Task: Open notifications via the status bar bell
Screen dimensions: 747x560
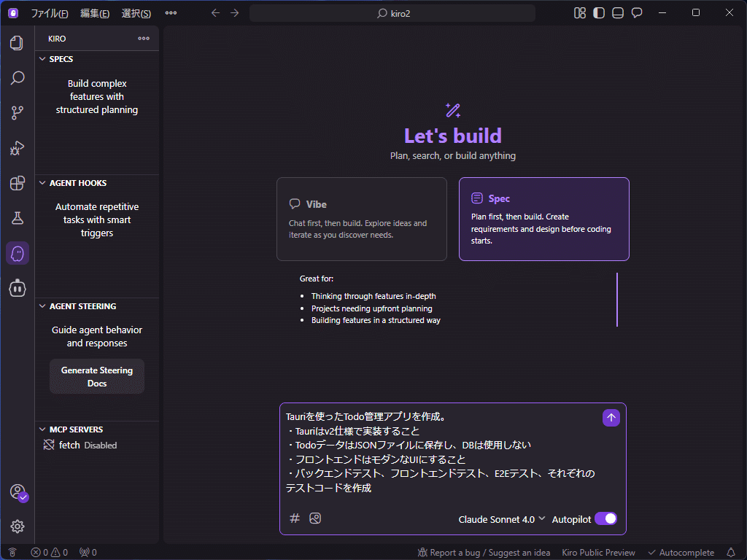Action: point(731,552)
